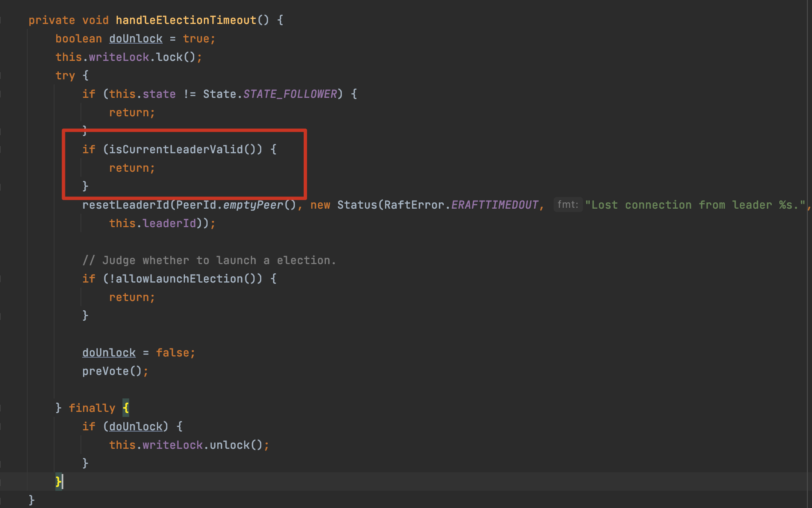Click the emptyPeer static method call

(x=253, y=205)
